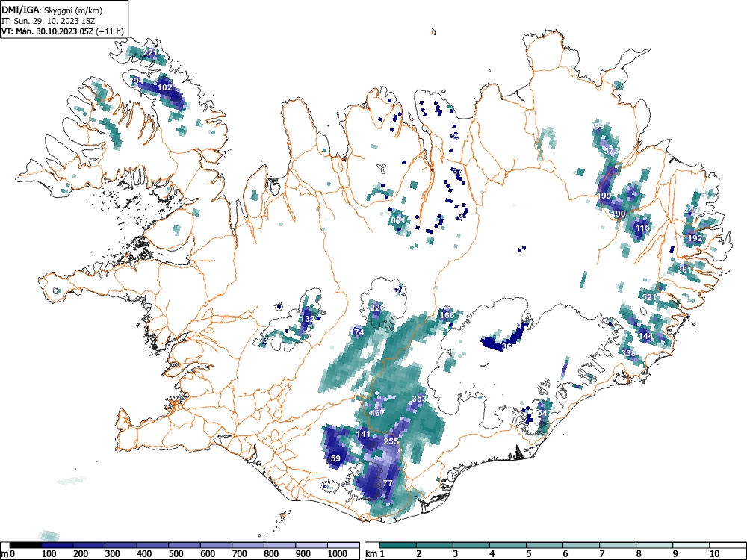Viewport: 747px width, 560px height.
Task: Select the '521' visibility value
Action: pos(649,298)
